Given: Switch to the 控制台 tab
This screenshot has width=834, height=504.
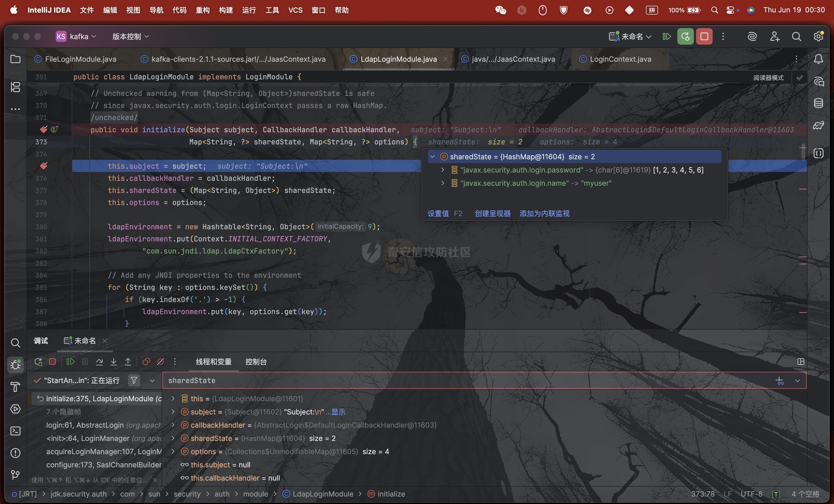Looking at the screenshot, I should pos(256,362).
